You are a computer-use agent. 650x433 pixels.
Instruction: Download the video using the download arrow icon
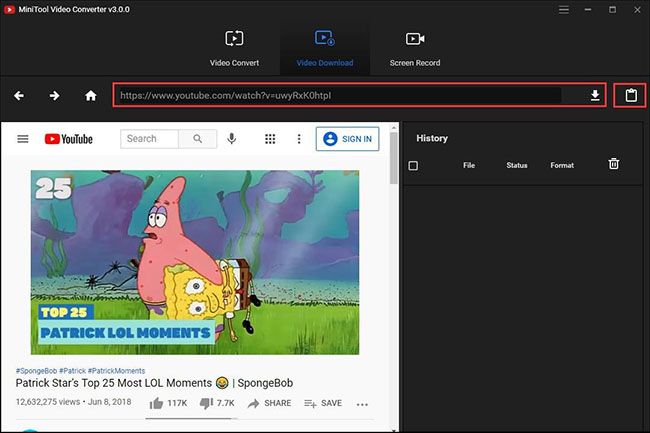pyautogui.click(x=595, y=96)
